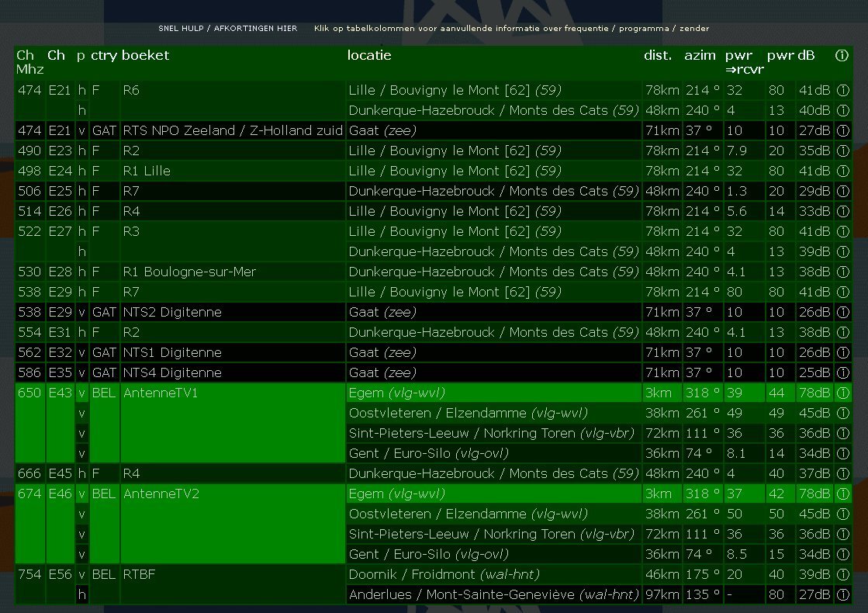Click '97km' distance cell
The width and height of the screenshot is (868, 613).
pyautogui.click(x=662, y=594)
